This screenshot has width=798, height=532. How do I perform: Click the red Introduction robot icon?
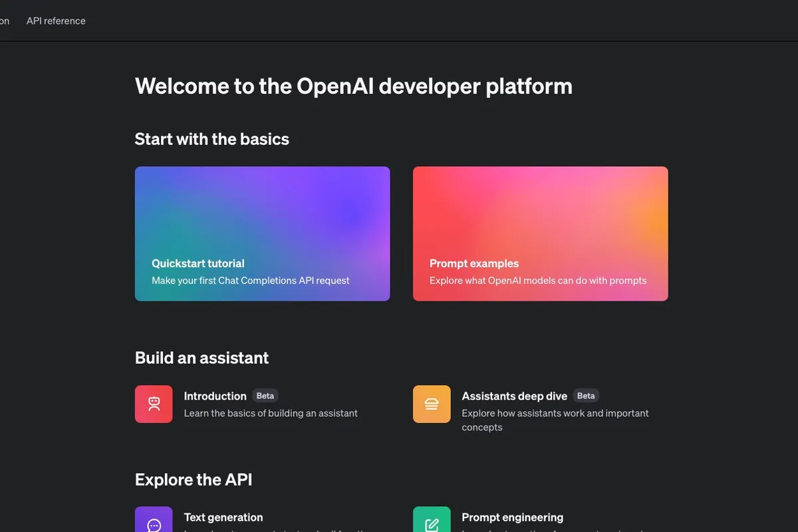(154, 404)
